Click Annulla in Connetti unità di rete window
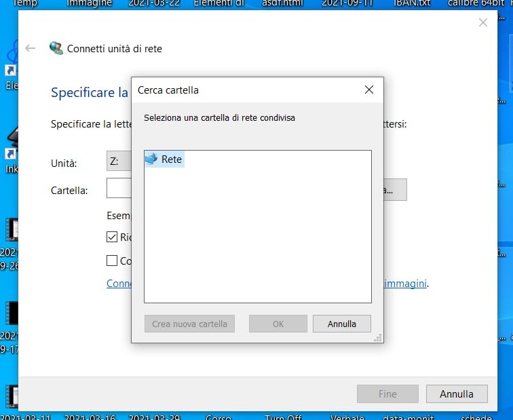 coord(457,394)
